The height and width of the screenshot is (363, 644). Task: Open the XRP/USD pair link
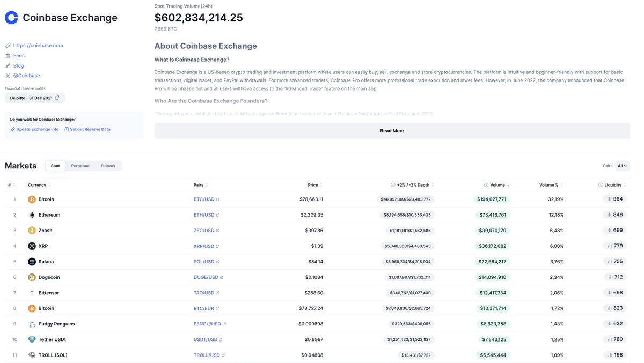[x=204, y=246]
